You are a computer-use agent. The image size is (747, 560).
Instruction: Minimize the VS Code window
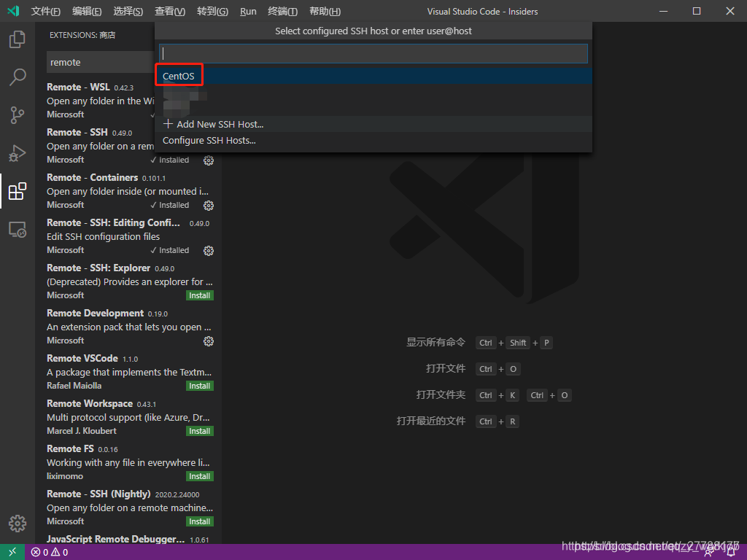(663, 11)
